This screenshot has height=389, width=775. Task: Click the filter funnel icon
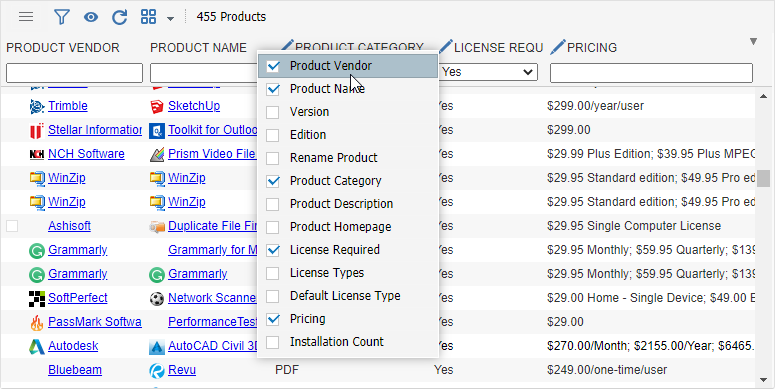click(61, 17)
